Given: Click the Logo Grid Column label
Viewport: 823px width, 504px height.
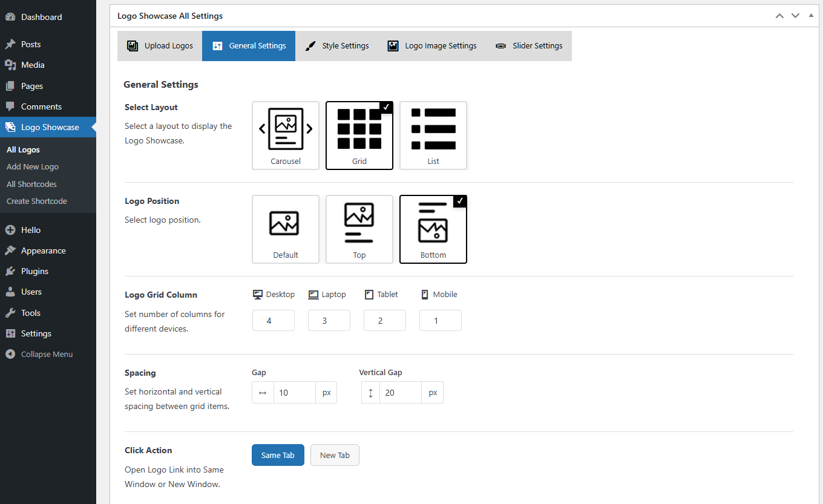Looking at the screenshot, I should coord(161,295).
